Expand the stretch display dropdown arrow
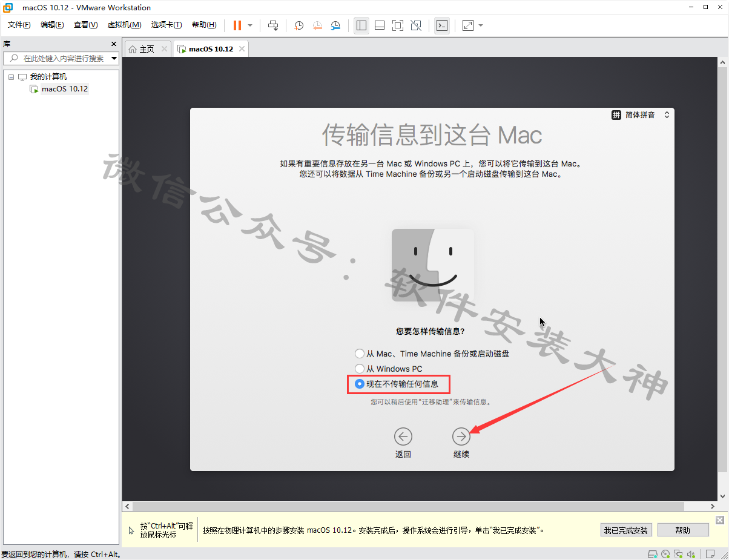Image resolution: width=729 pixels, height=560 pixels. [x=481, y=25]
